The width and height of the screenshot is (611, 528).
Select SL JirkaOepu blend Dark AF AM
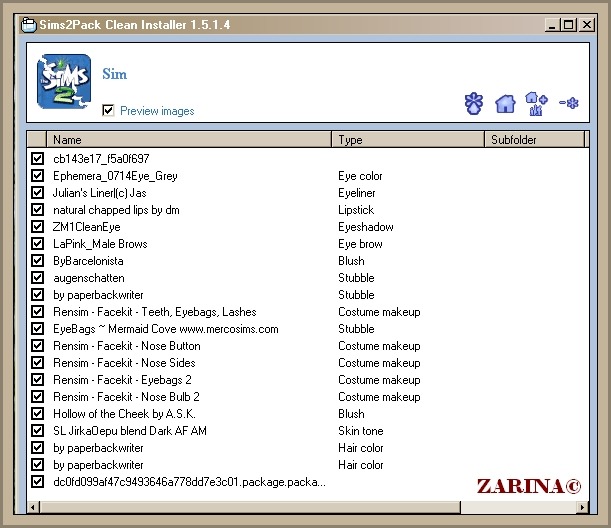coord(130,431)
